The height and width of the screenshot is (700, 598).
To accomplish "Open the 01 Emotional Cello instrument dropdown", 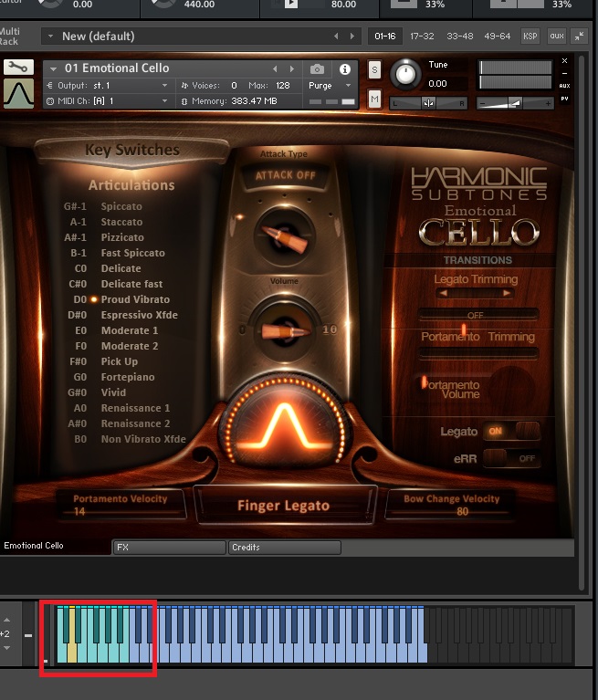I will (x=53, y=69).
